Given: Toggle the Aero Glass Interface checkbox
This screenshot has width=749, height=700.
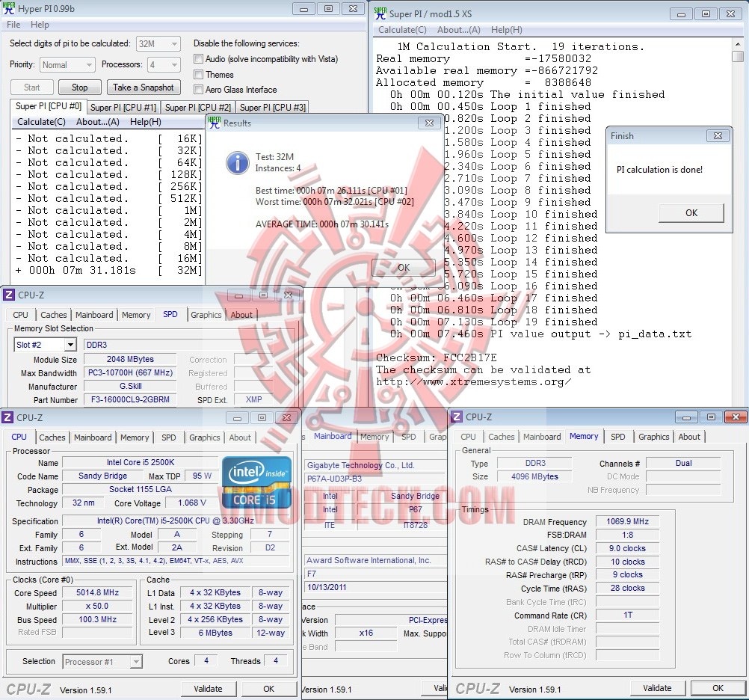Looking at the screenshot, I should point(198,89).
